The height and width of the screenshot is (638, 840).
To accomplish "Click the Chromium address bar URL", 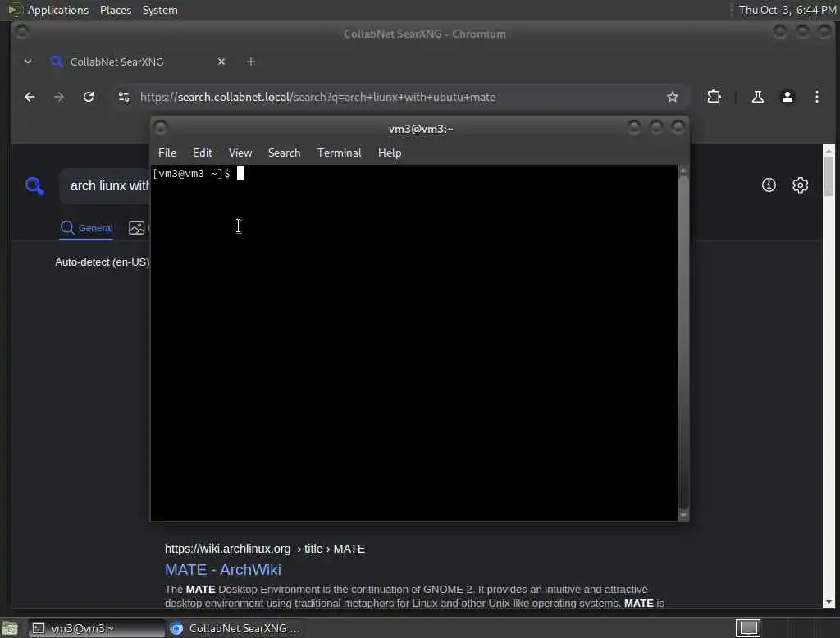I will (317, 97).
